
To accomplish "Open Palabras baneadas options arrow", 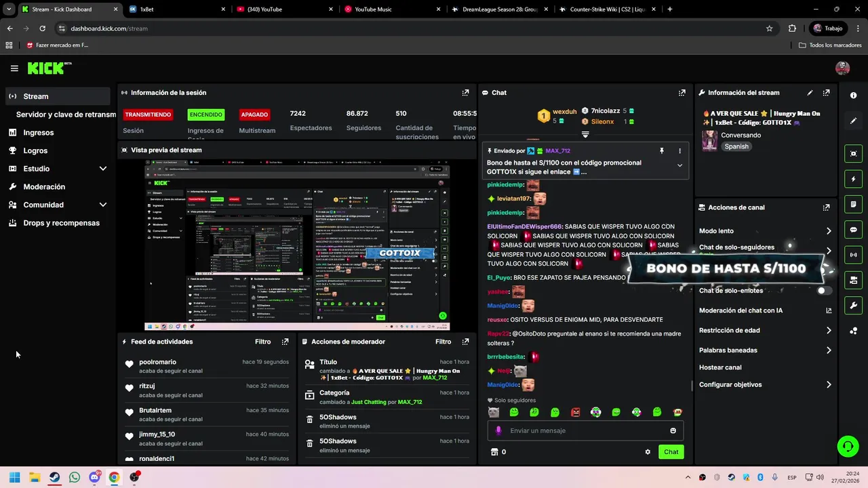I will click(829, 350).
